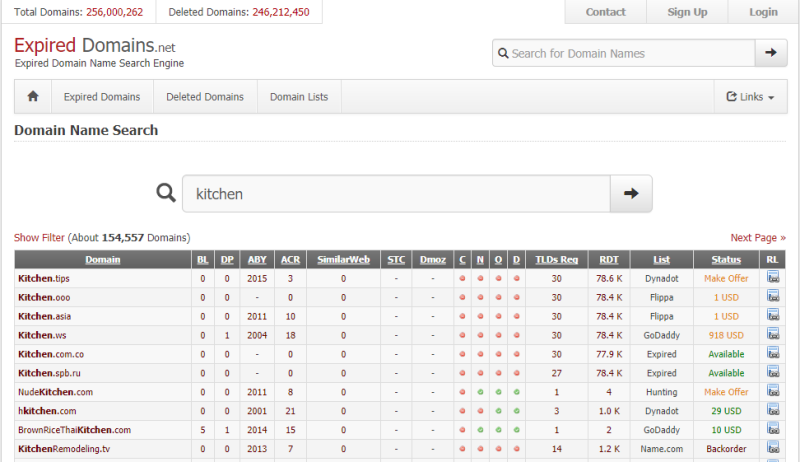Expand the Links dropdown menu
This screenshot has height=462, width=800.
751,96
